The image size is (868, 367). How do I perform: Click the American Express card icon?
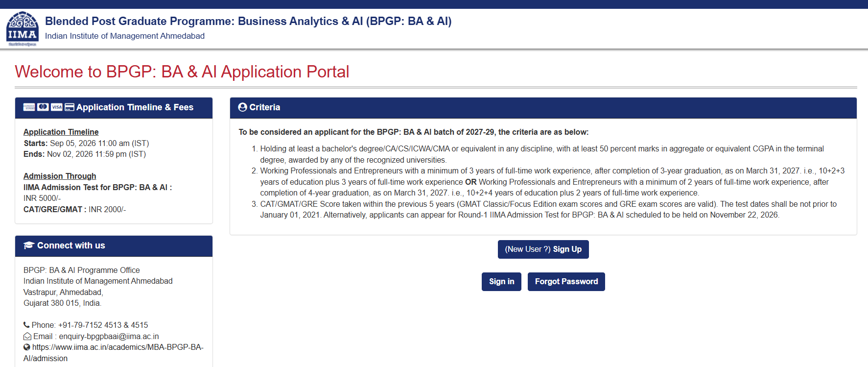(29, 107)
